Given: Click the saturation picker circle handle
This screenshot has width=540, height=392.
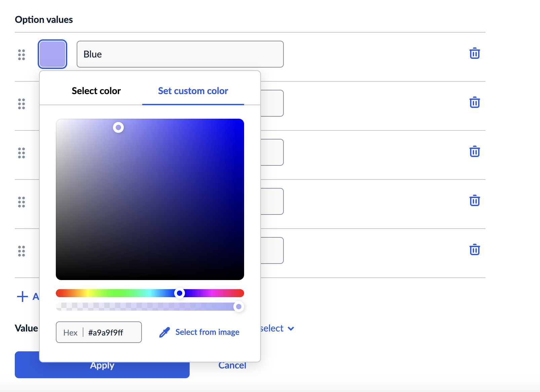Looking at the screenshot, I should click(x=118, y=128).
